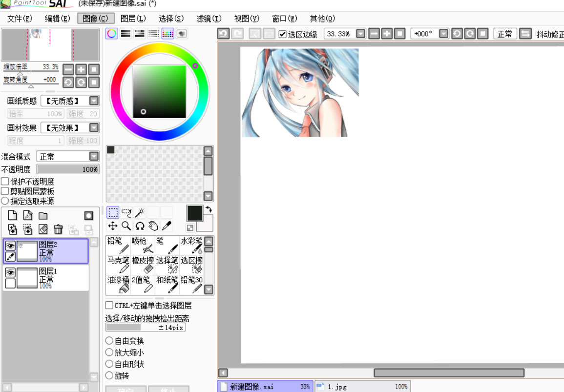
Task: Show the color wheel panel icon
Action: pyautogui.click(x=111, y=34)
